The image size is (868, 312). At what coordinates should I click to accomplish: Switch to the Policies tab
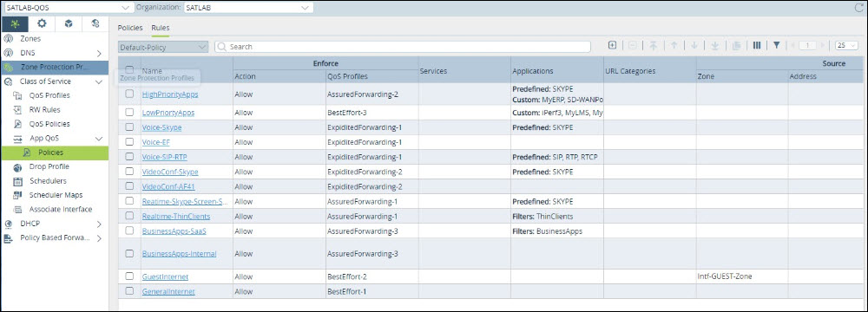[130, 28]
